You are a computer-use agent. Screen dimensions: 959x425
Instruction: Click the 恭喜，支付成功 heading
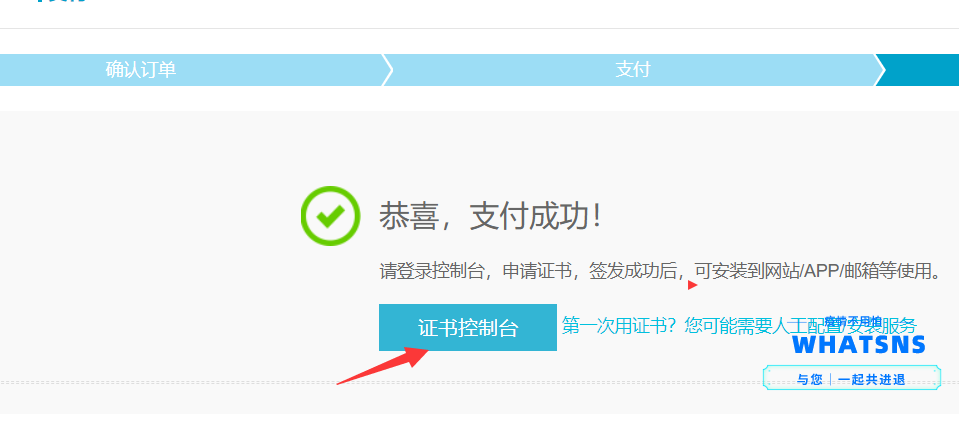491,216
